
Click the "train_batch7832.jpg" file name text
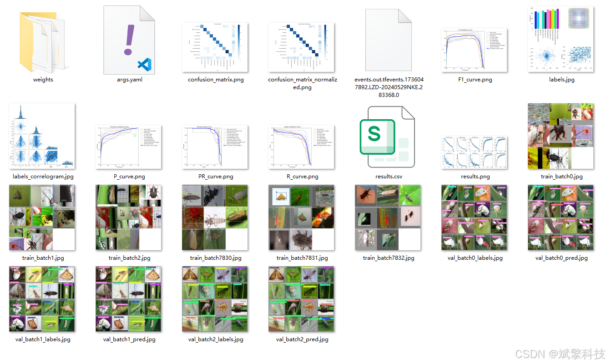[389, 258]
